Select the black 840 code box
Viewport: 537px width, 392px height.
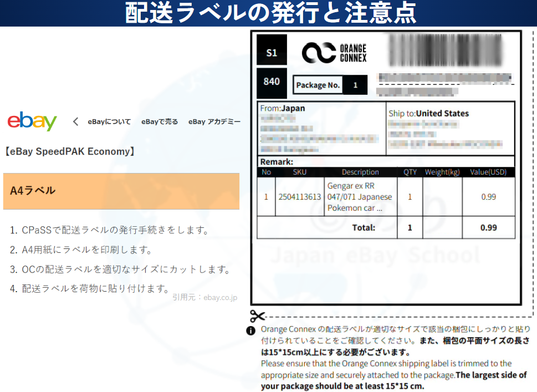pyautogui.click(x=272, y=82)
